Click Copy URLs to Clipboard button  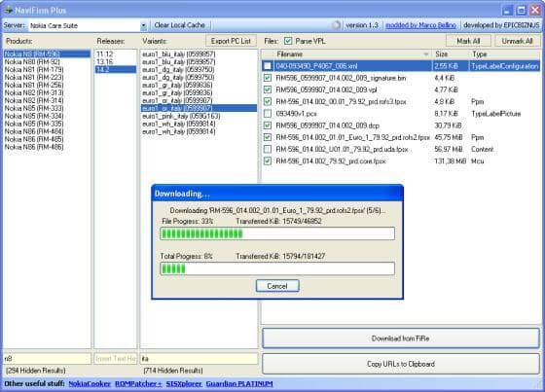pyautogui.click(x=401, y=364)
